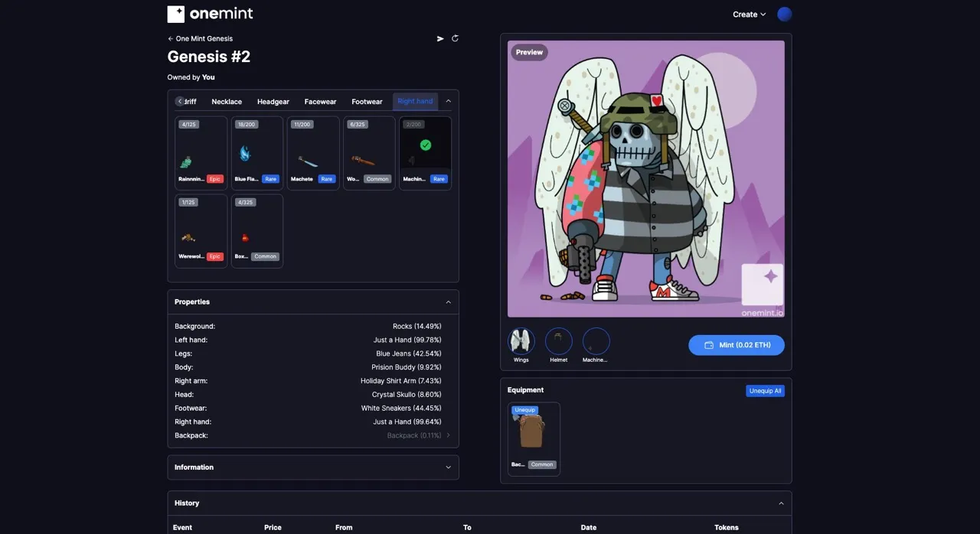Image resolution: width=980 pixels, height=534 pixels.
Task: Collapse the item category panel chevron
Action: [x=449, y=101]
